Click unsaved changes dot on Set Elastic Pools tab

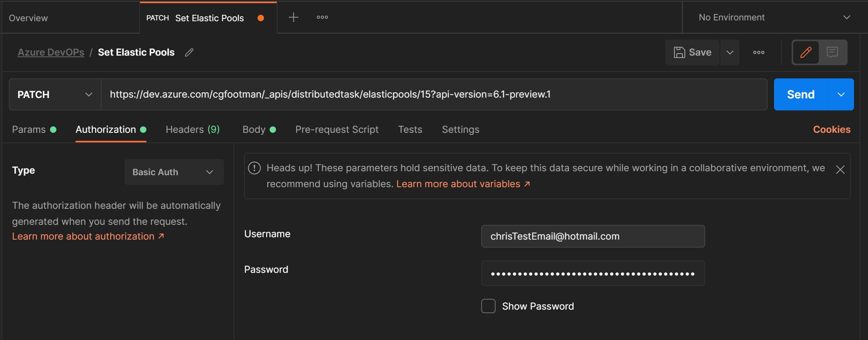click(261, 18)
